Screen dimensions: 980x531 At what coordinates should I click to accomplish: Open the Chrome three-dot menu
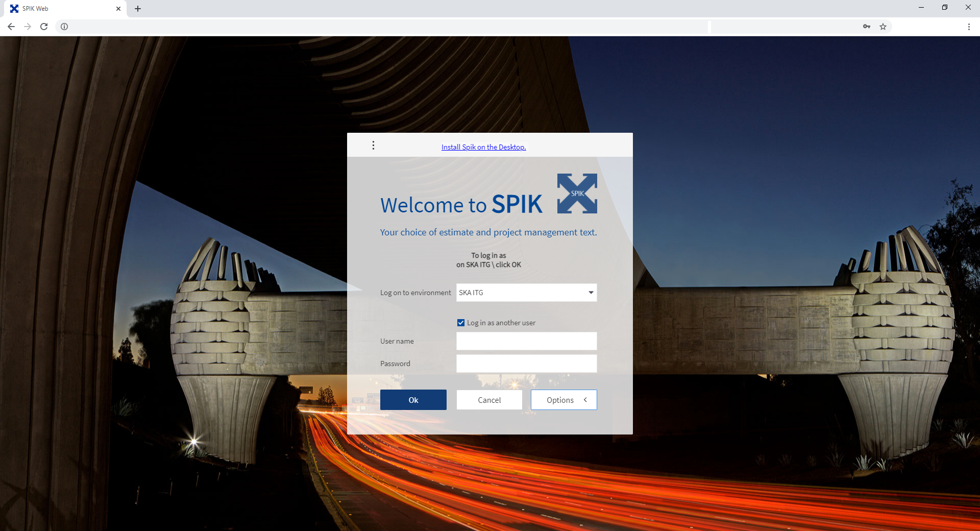coord(969,27)
